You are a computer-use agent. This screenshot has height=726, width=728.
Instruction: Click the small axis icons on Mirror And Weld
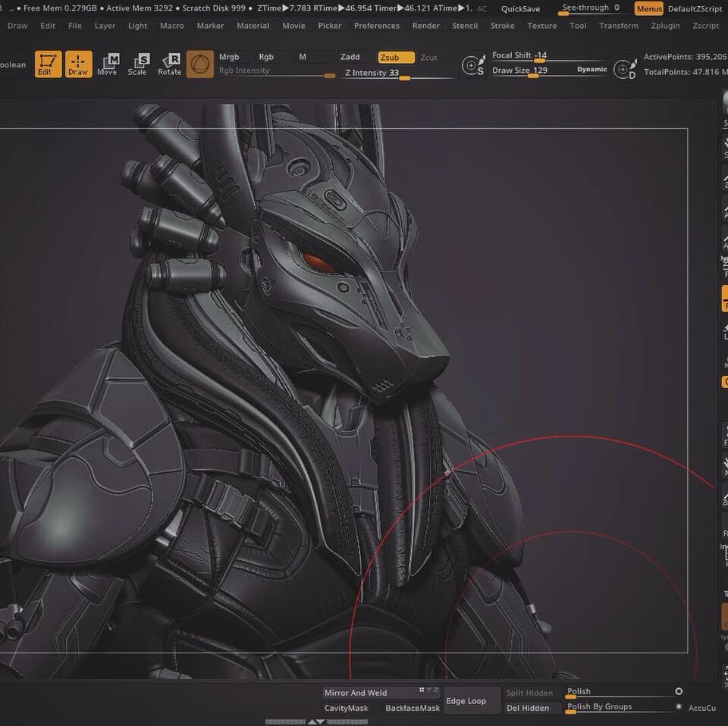coord(428,690)
